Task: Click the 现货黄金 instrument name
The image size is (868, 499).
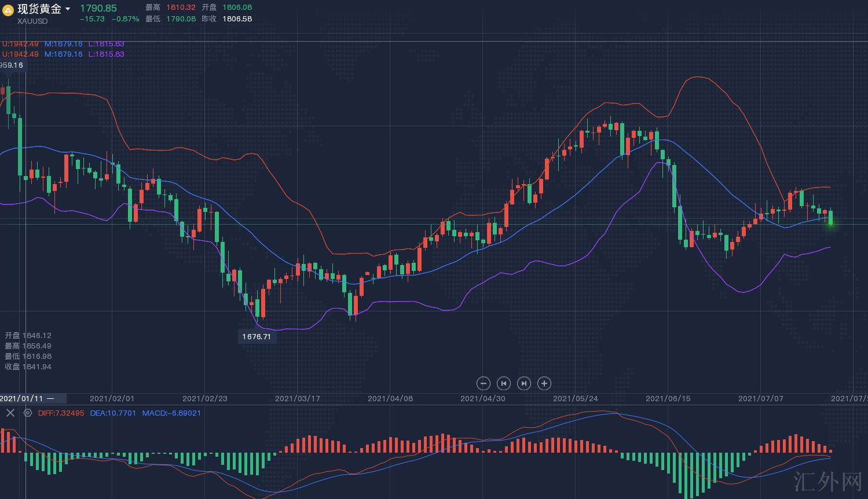Action: [39, 9]
